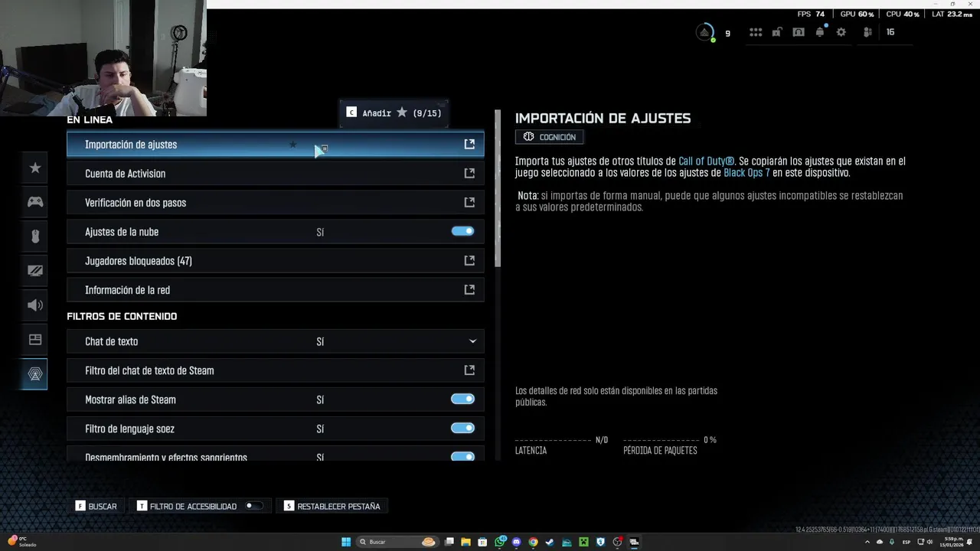
Task: Click the unlock padlock icon in header
Action: [777, 32]
